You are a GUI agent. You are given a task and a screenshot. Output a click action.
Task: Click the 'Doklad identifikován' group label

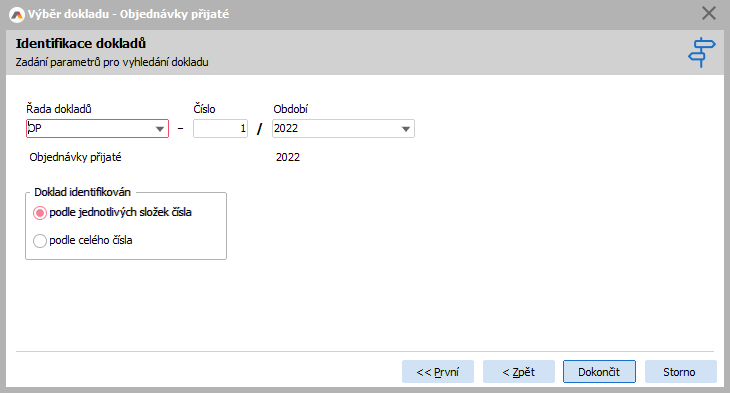82,192
